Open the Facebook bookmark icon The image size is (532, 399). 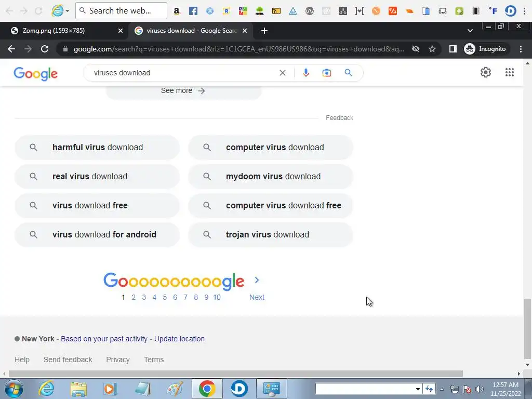point(193,11)
